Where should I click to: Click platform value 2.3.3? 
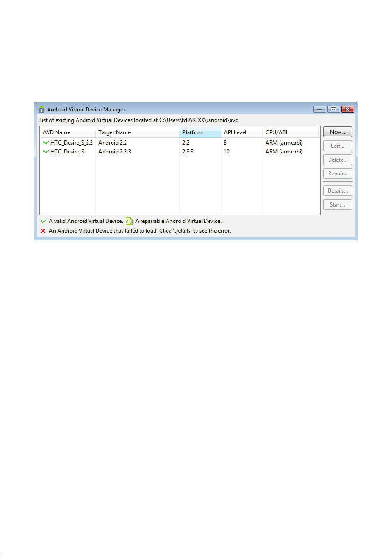[x=188, y=152]
